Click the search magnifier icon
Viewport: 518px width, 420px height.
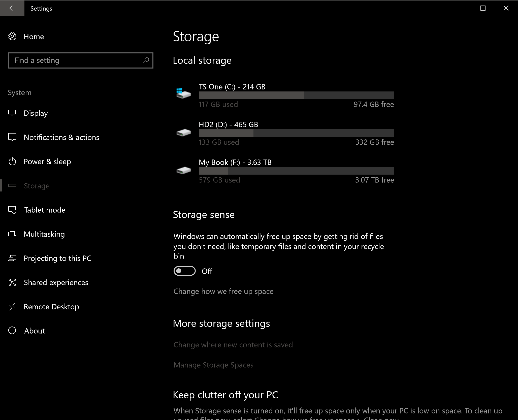(146, 60)
